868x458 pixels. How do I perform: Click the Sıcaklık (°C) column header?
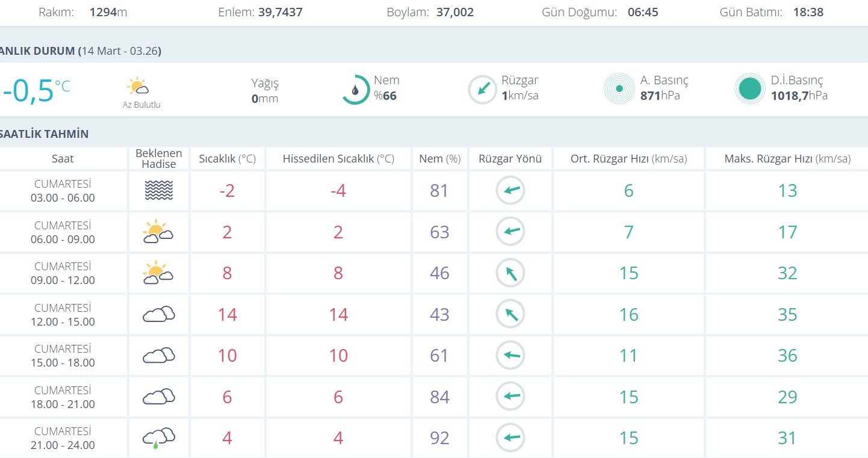[x=228, y=159]
